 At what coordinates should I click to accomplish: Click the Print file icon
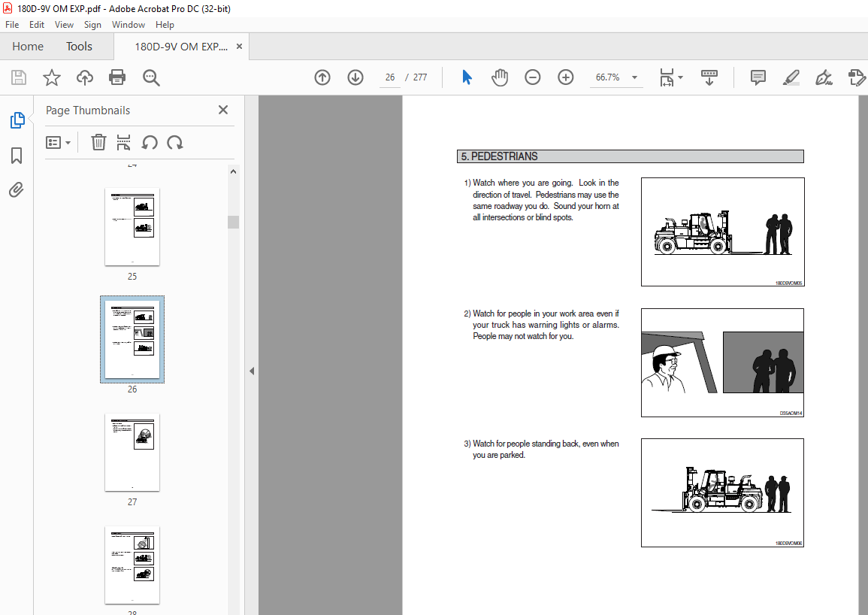pos(117,77)
